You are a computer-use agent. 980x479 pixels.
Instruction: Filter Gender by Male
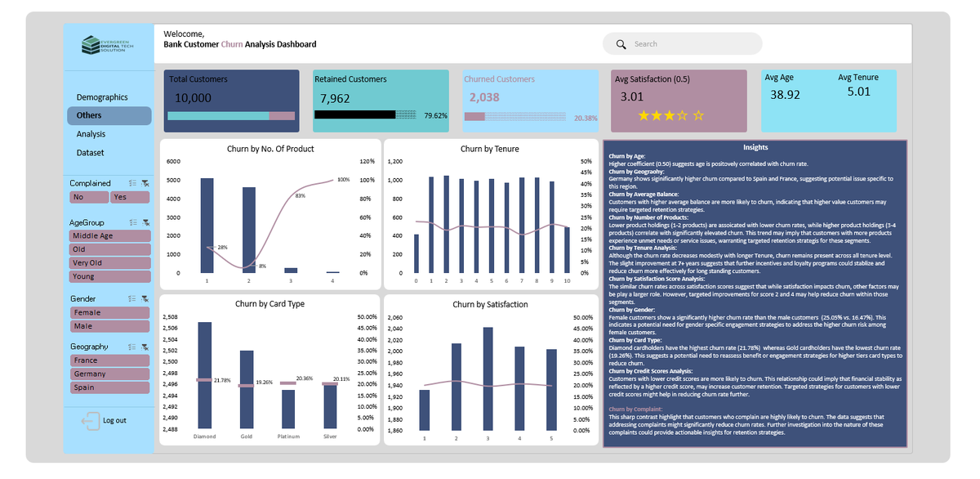point(109,326)
